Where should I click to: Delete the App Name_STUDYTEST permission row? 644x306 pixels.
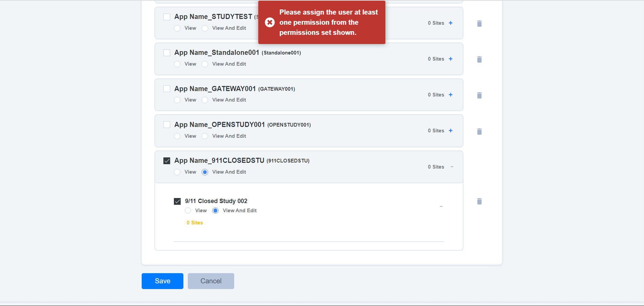tap(479, 23)
